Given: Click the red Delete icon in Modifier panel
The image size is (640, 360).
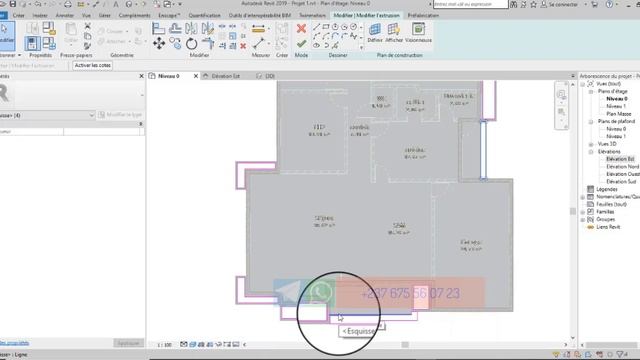Looking at the screenshot, I should click(243, 46).
